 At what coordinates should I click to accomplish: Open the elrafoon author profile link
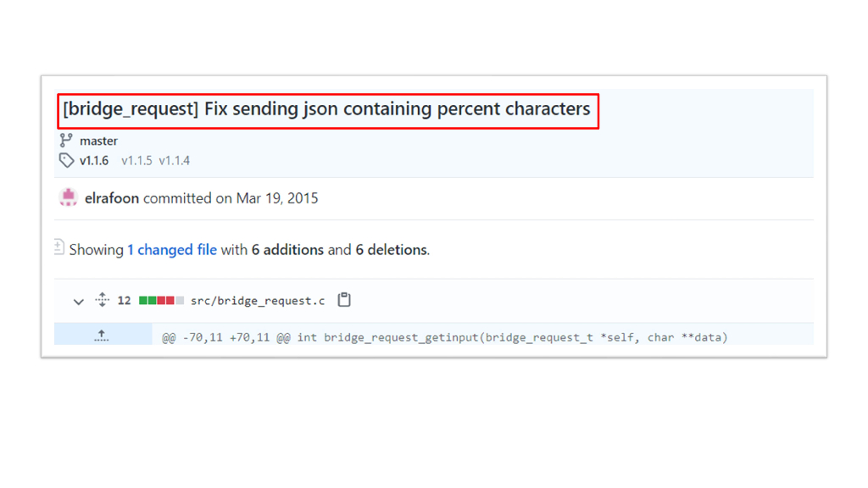(x=112, y=198)
